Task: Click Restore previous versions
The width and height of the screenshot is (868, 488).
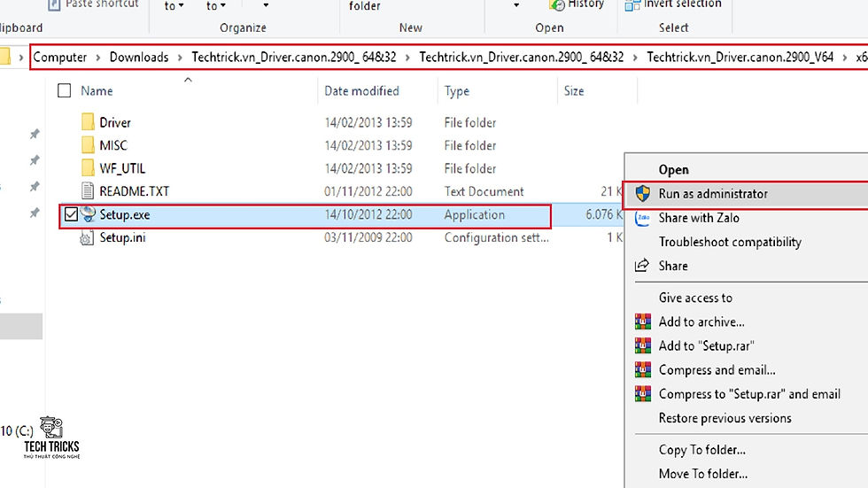Action: click(x=725, y=418)
